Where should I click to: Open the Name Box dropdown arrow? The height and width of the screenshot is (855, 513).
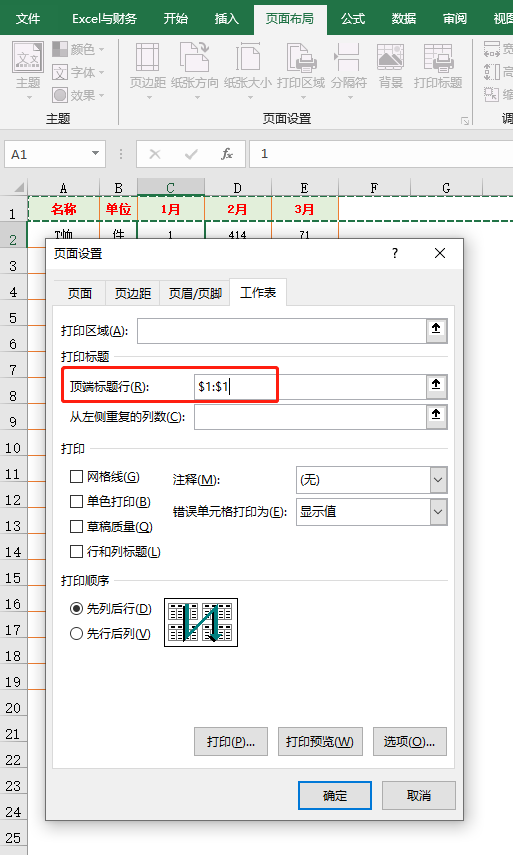[95, 154]
